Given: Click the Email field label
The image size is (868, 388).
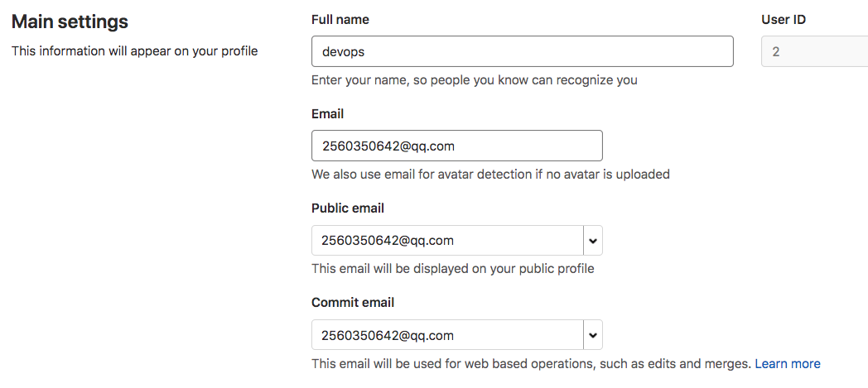Looking at the screenshot, I should coord(328,113).
